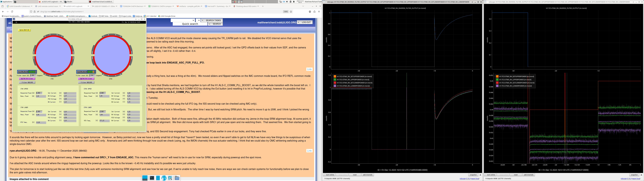Open the Firefox hamburger application menu
Screen dimensions: 644x181
[319, 11]
